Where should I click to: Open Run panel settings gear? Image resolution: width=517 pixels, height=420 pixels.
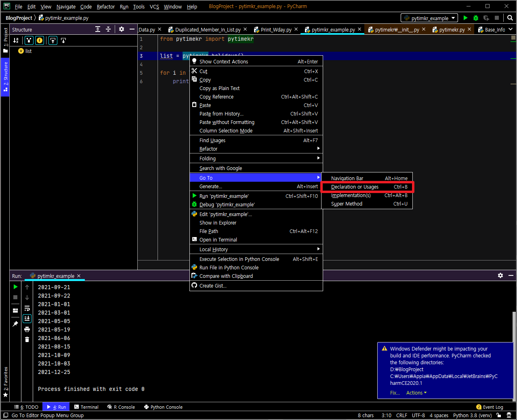[500, 275]
